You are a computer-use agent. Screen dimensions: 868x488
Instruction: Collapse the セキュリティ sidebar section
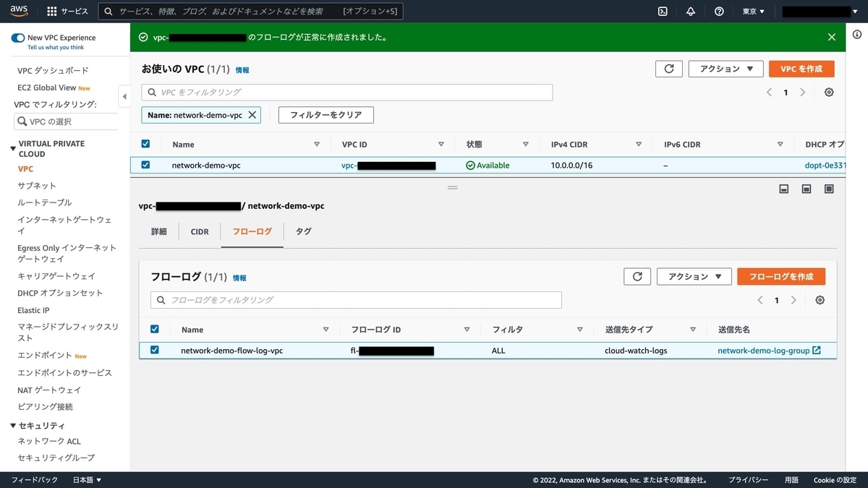click(13, 426)
